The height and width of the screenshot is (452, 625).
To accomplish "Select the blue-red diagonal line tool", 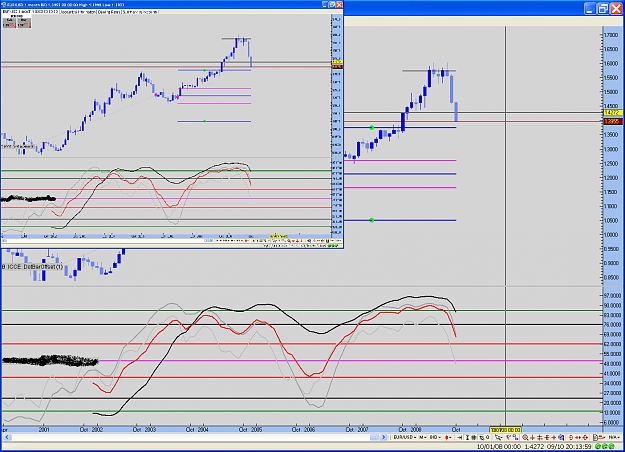I will 515,437.
